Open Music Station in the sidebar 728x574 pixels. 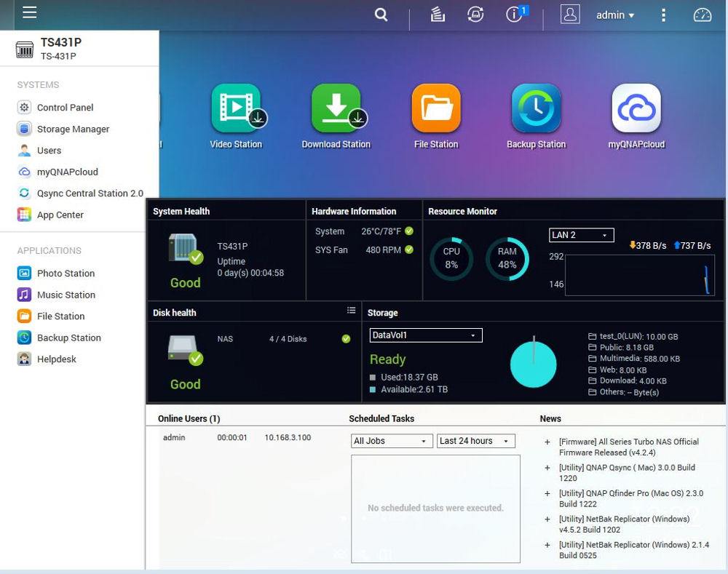(56, 295)
